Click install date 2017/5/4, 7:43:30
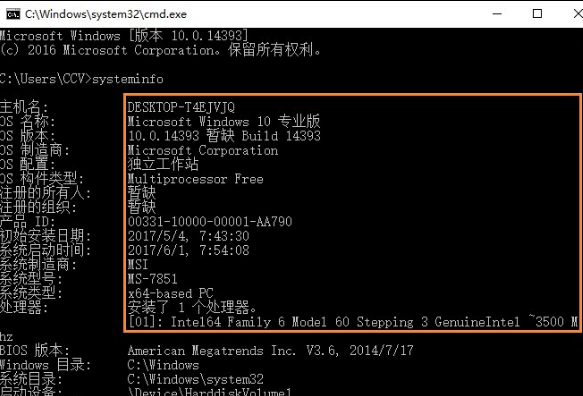 click(189, 236)
